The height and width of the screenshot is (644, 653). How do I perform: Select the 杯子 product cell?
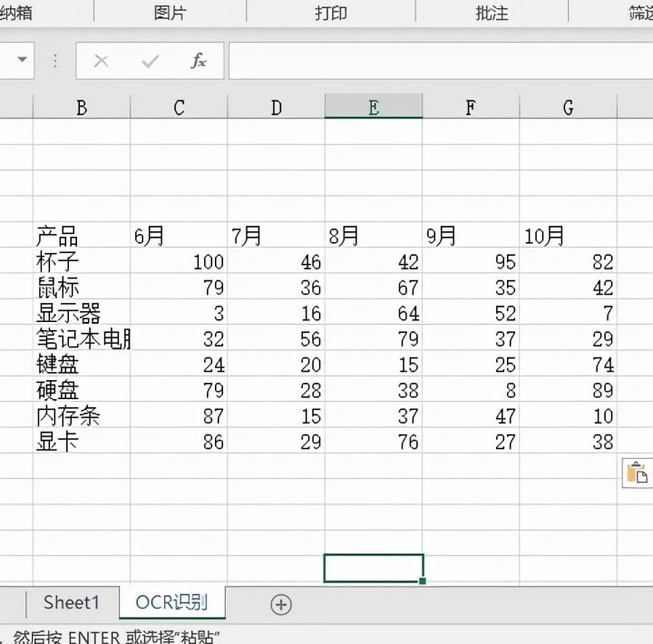click(82, 261)
